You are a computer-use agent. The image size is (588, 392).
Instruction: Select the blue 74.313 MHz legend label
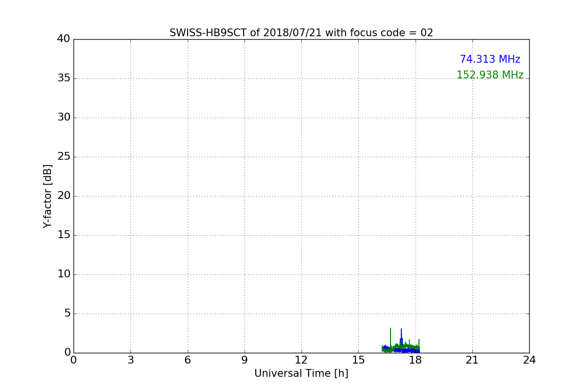(490, 59)
